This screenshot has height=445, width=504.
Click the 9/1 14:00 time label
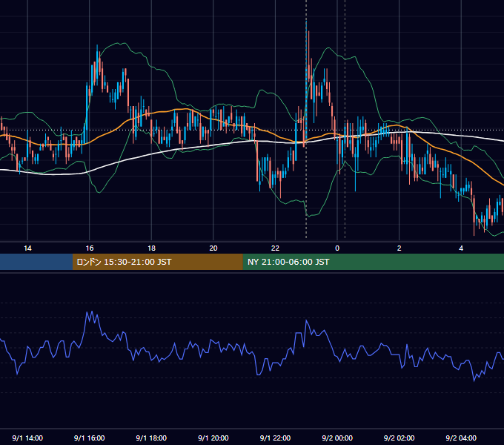coord(27,438)
